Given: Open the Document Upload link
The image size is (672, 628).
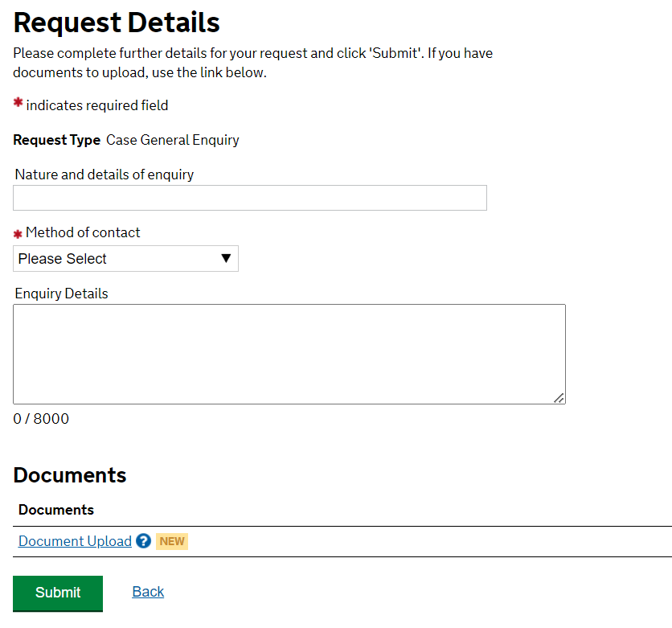Looking at the screenshot, I should coord(75,541).
